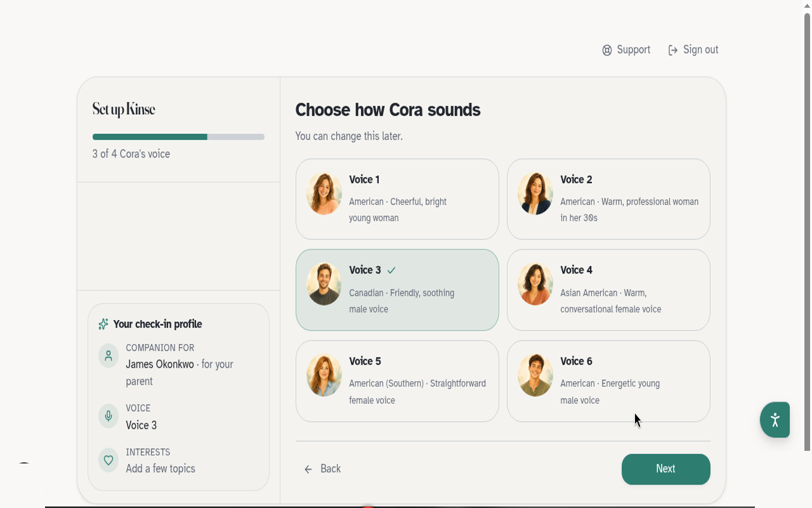Click the person icon next to Companion For
The image size is (812, 508).
(108, 356)
